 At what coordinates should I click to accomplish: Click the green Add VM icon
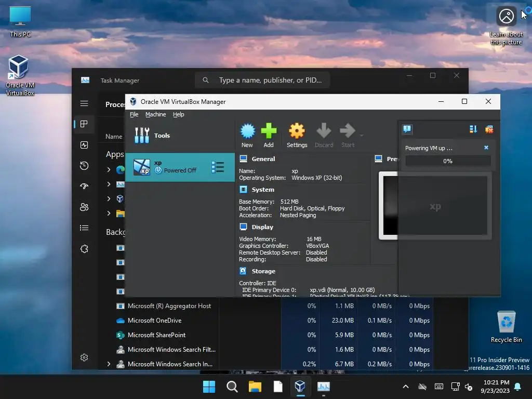(x=269, y=135)
